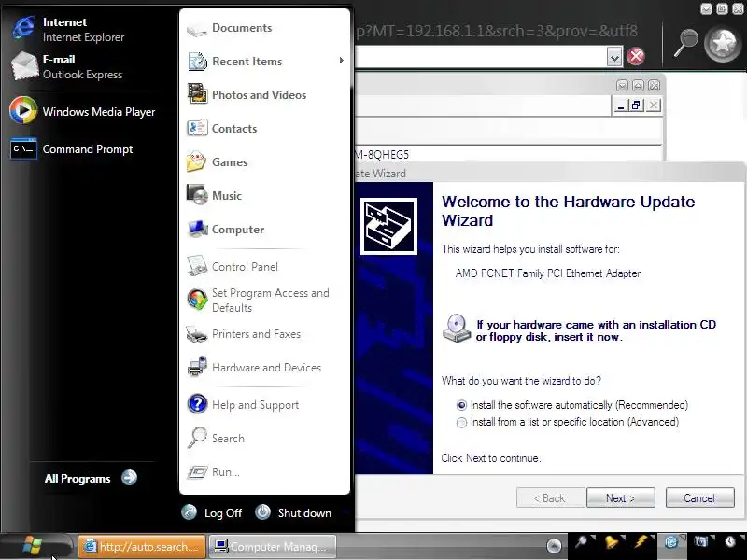Click the tray magnifier icon

[x=581, y=542]
